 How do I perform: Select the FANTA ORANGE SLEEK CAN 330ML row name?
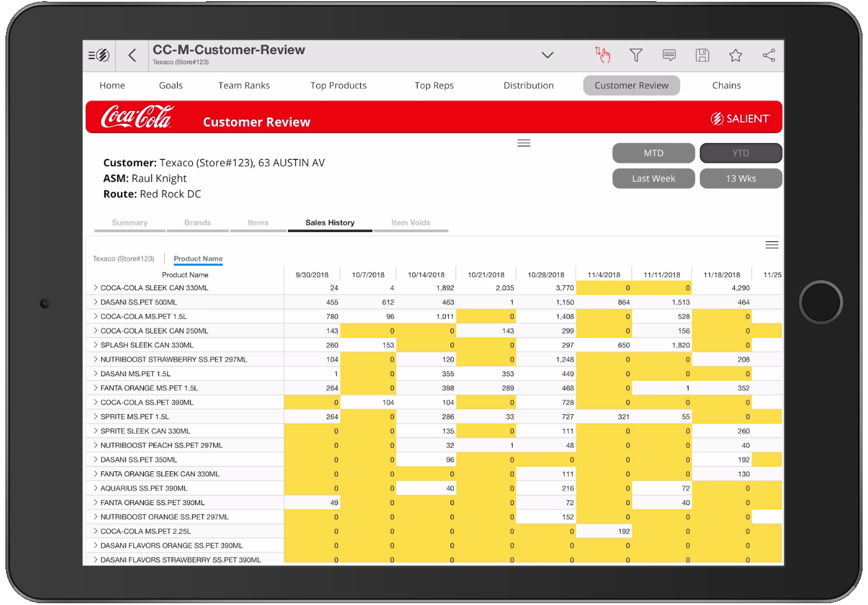160,474
